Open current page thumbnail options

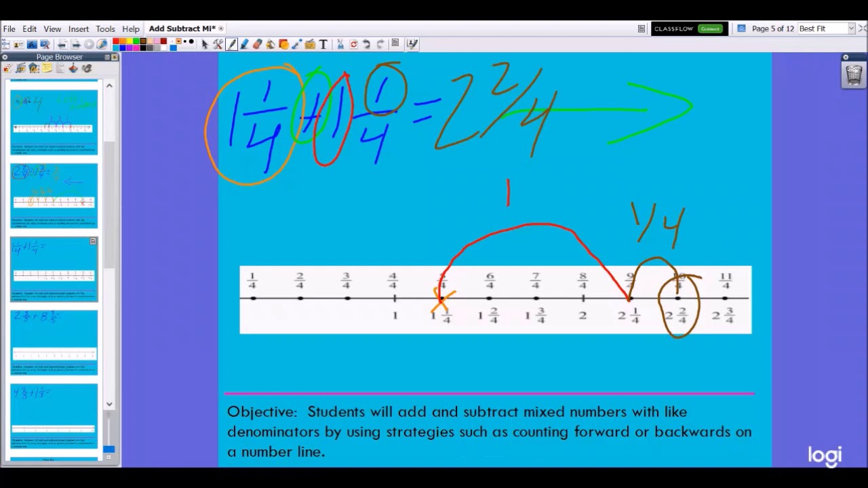click(93, 241)
